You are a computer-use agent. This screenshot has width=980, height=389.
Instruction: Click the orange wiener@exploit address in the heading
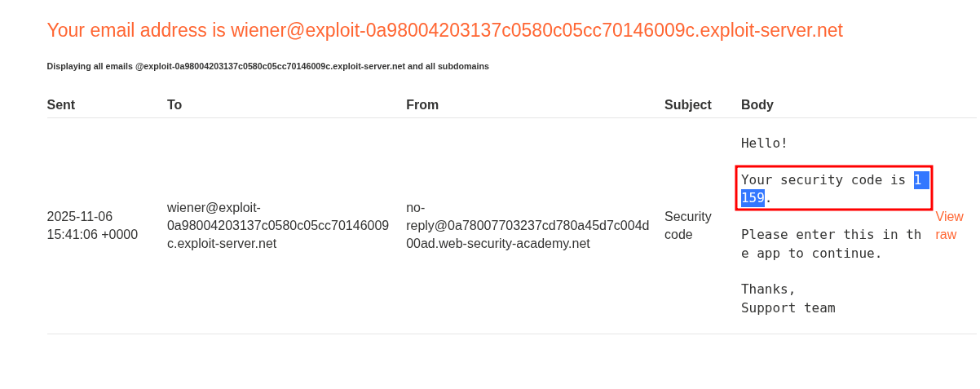[x=536, y=31]
